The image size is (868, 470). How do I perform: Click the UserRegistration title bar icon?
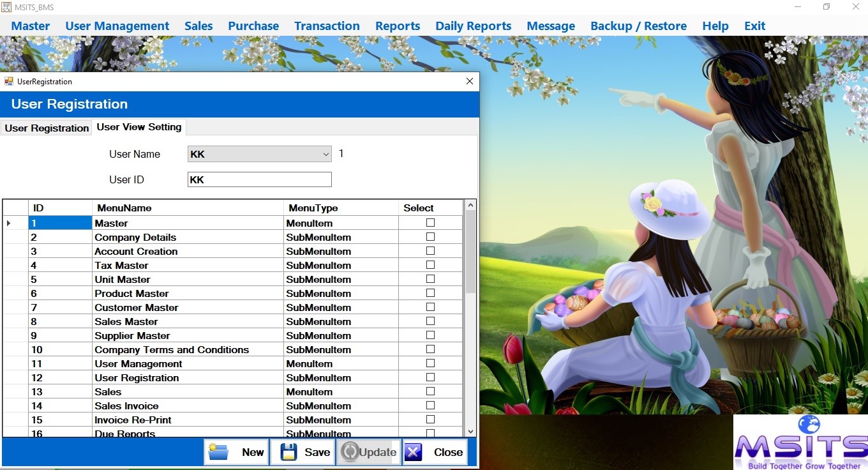9,81
